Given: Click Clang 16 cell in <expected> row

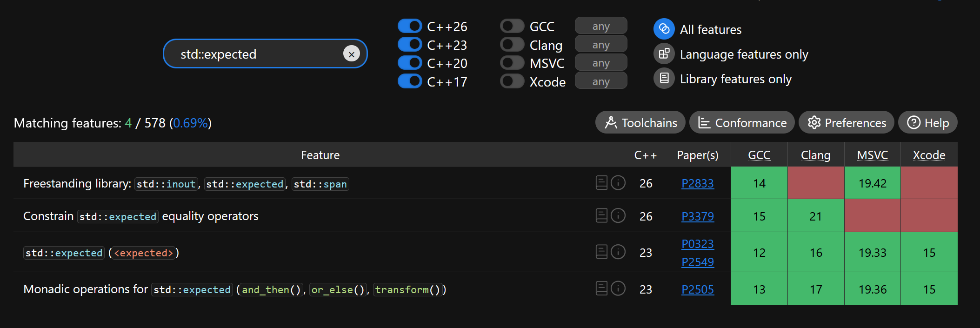Looking at the screenshot, I should point(816,252).
